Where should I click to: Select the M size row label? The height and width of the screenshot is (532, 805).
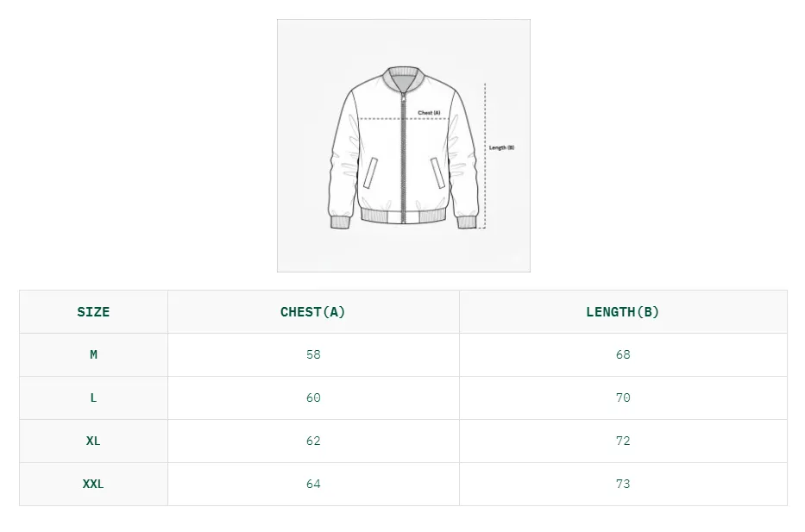click(93, 354)
